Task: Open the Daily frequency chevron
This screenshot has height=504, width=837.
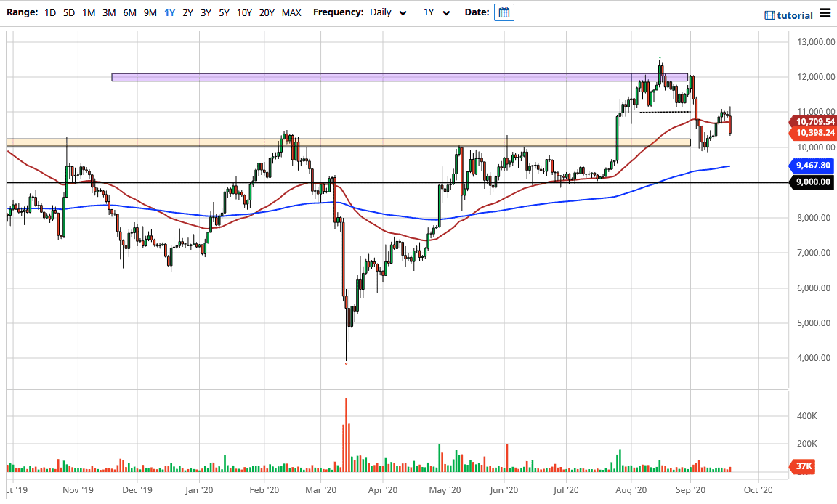Action: (x=402, y=12)
